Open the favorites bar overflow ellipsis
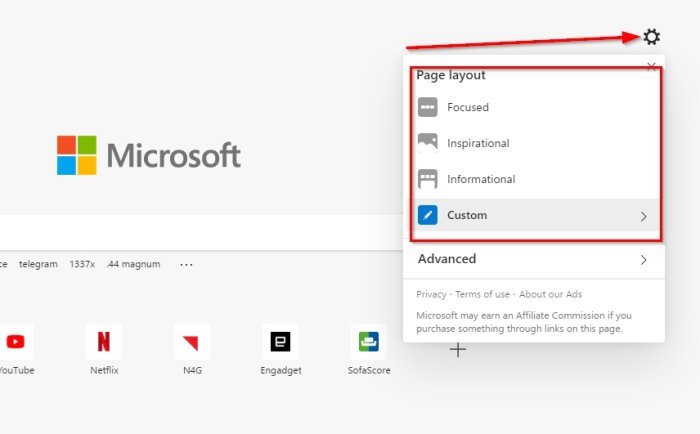This screenshot has height=434, width=700. click(x=186, y=265)
